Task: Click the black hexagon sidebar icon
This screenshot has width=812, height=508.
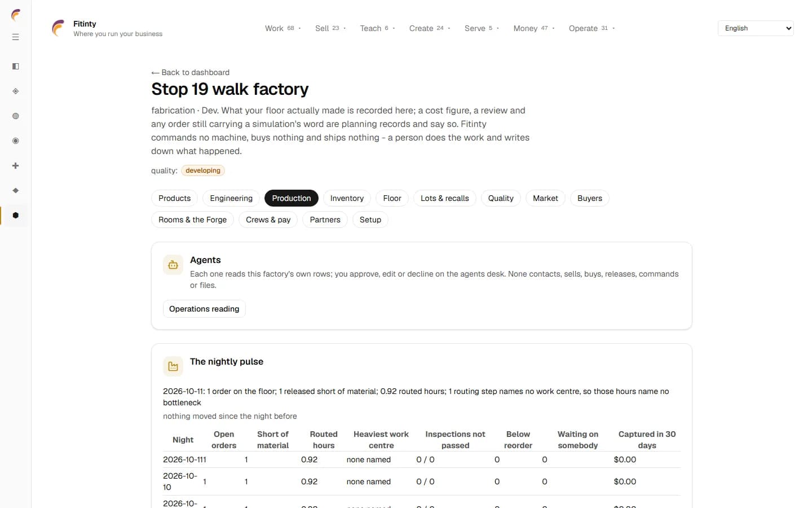Action: 16,216
